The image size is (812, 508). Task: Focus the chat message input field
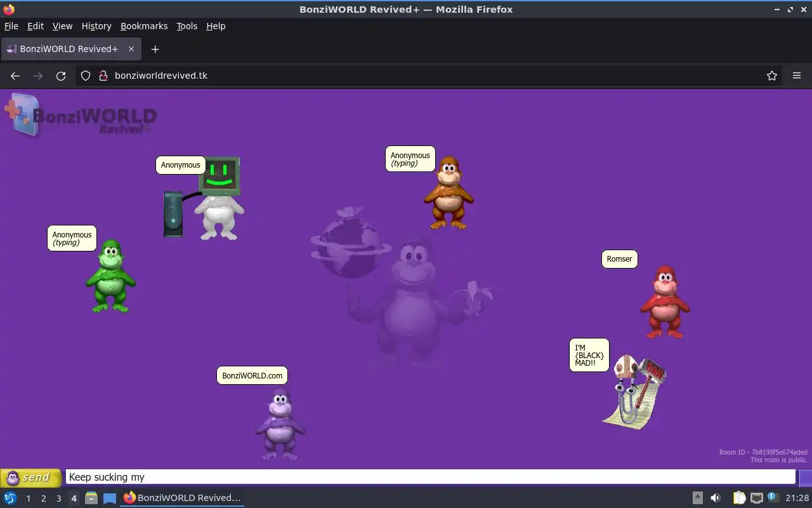(x=430, y=477)
